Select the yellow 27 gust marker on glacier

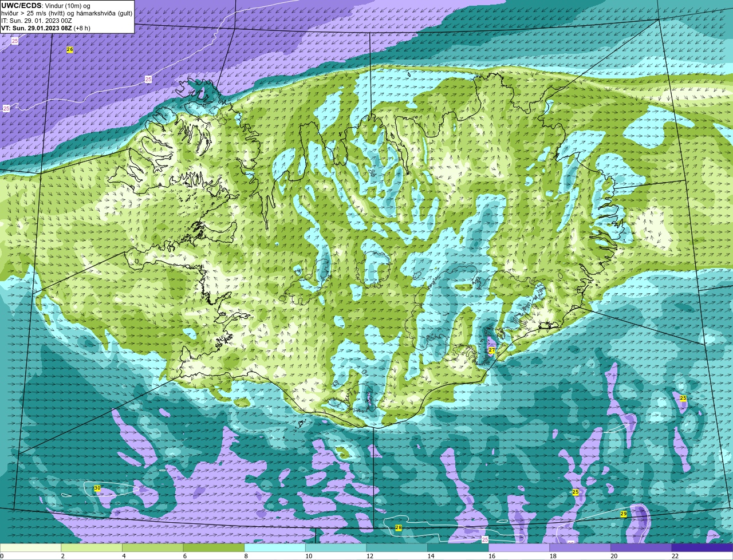tap(491, 350)
